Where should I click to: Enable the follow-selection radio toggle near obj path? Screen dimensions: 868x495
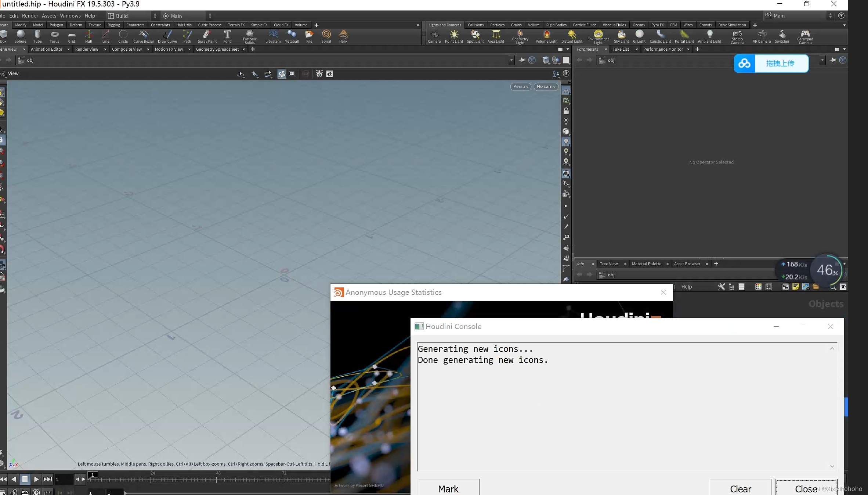pyautogui.click(x=532, y=60)
